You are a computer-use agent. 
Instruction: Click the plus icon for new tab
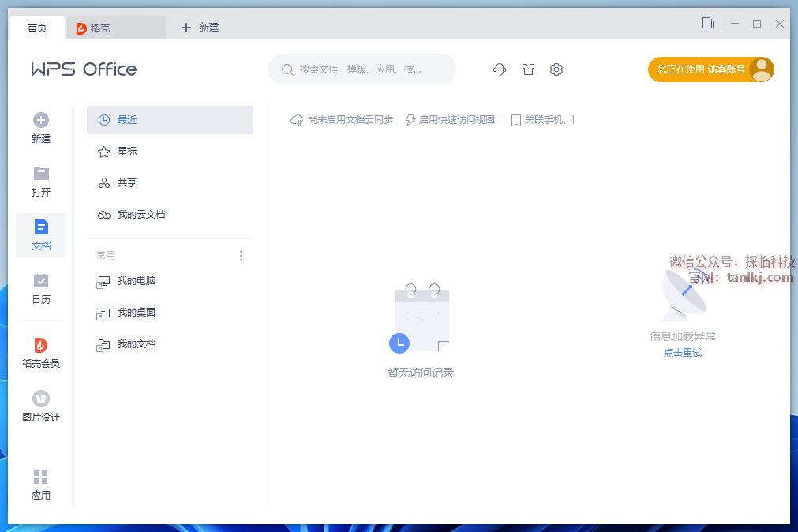pyautogui.click(x=186, y=28)
